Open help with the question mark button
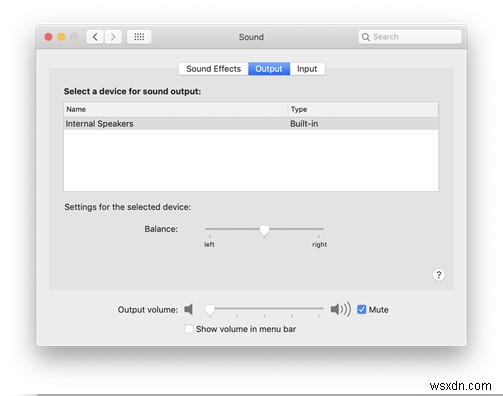The image size is (503, 396). pyautogui.click(x=439, y=275)
